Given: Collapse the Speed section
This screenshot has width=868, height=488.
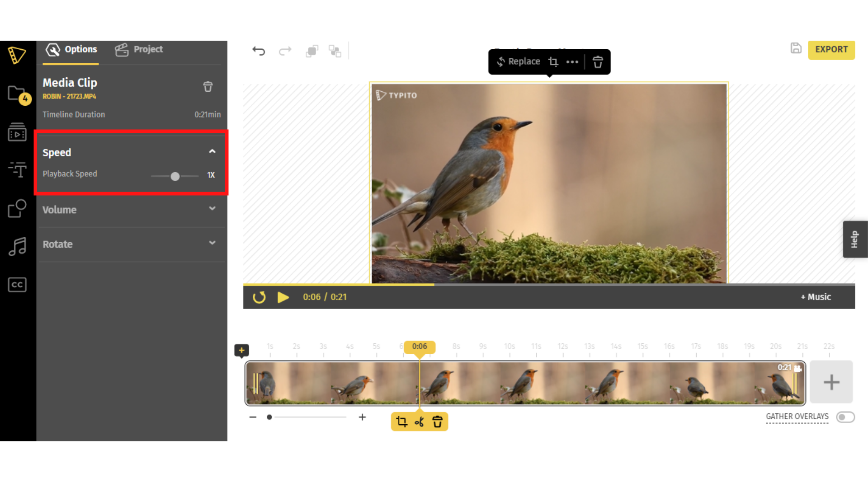Looking at the screenshot, I should tap(212, 151).
